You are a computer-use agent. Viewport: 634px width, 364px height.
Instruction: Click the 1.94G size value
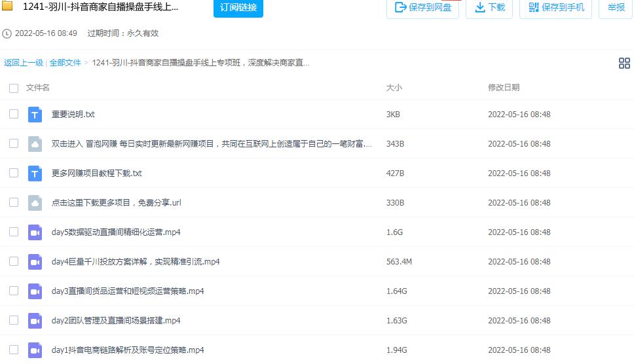coord(397,350)
